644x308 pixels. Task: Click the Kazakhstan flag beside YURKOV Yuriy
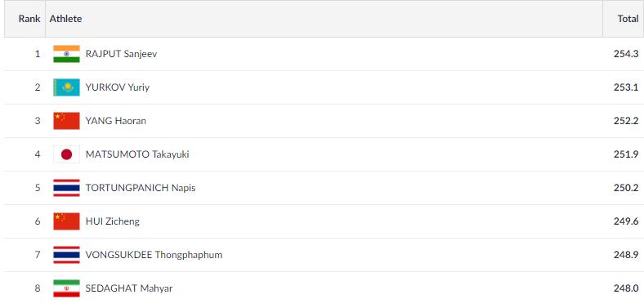[66, 87]
